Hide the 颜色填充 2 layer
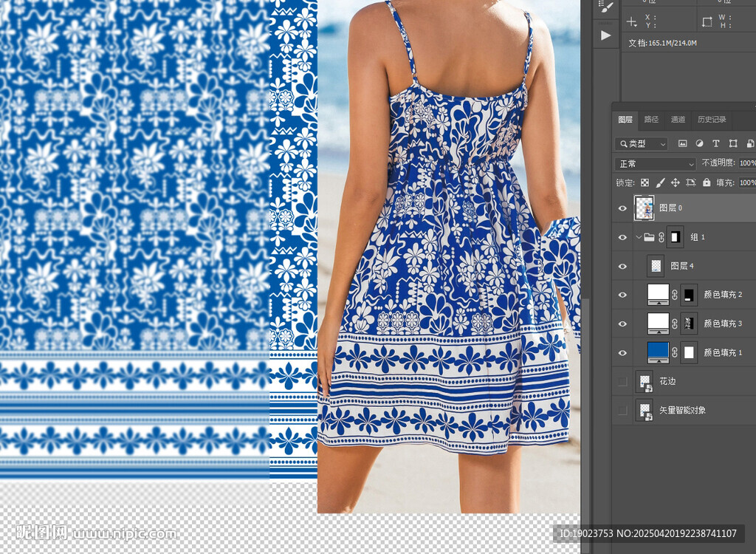 [x=622, y=295]
